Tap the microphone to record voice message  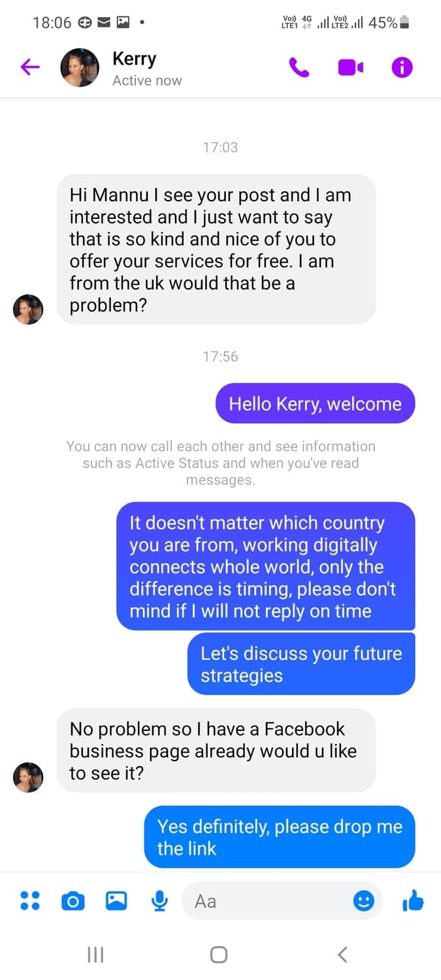[159, 901]
